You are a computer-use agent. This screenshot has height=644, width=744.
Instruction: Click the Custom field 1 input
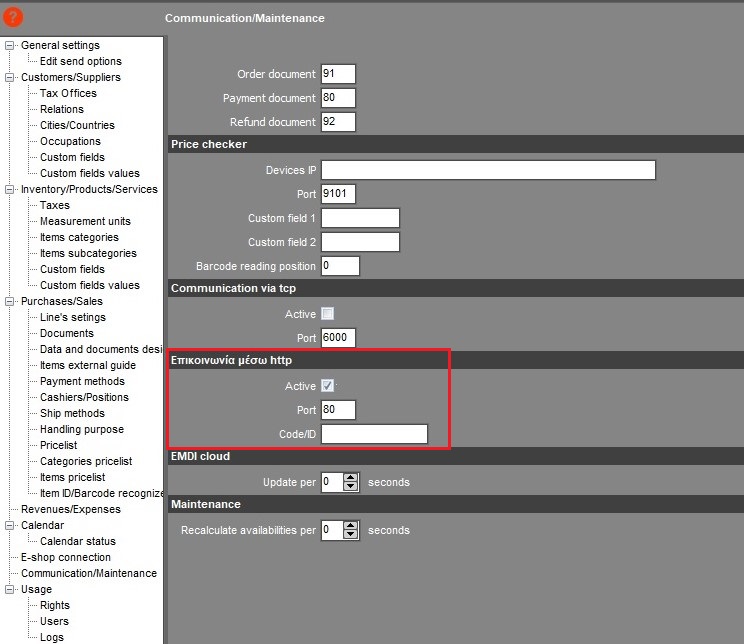360,218
